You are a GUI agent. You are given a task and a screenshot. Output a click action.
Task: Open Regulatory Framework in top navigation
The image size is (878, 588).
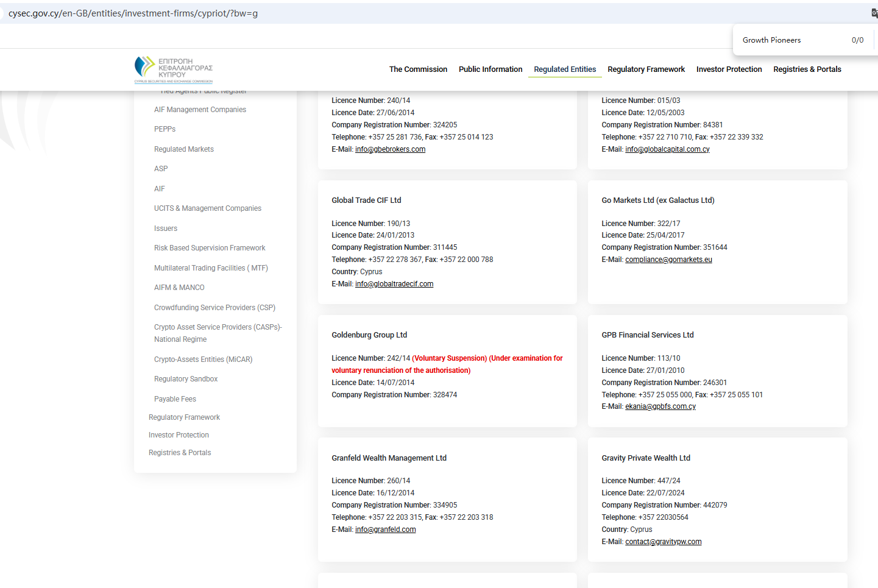tap(646, 69)
